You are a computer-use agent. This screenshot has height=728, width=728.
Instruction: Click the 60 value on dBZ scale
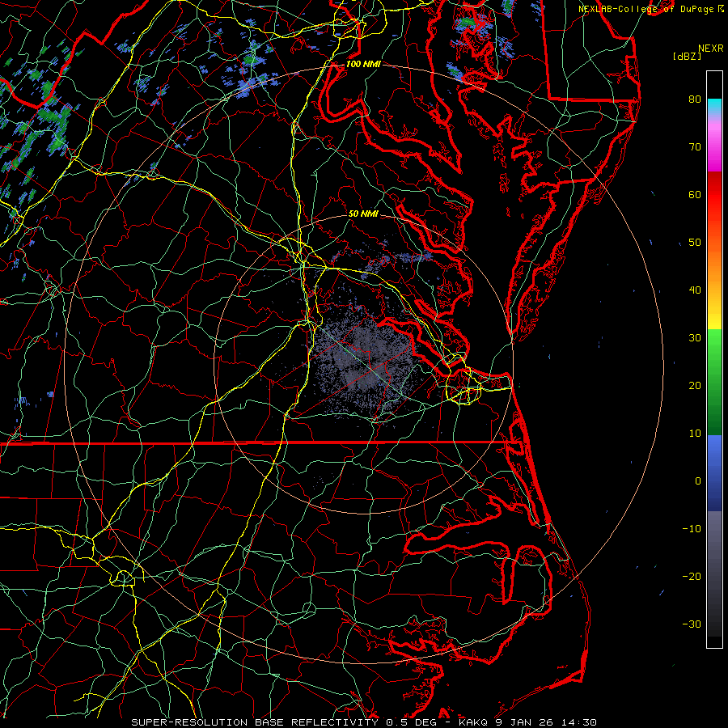tap(695, 194)
